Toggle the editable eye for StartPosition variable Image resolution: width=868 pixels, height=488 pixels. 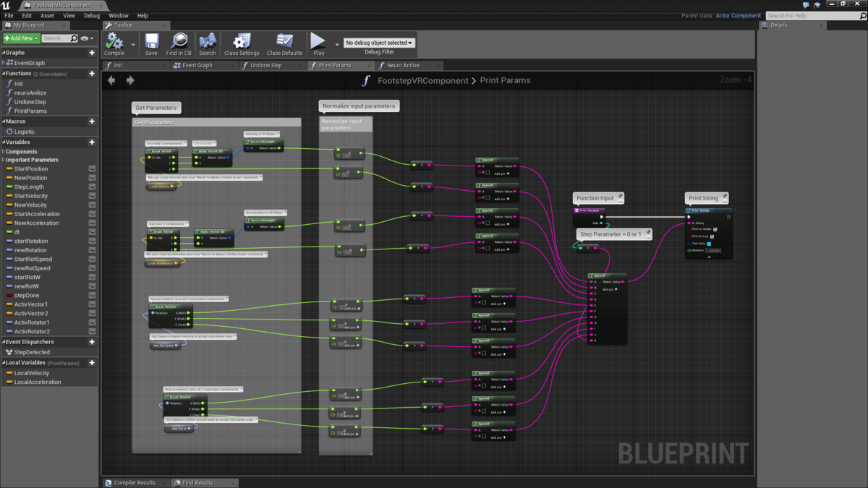point(92,168)
